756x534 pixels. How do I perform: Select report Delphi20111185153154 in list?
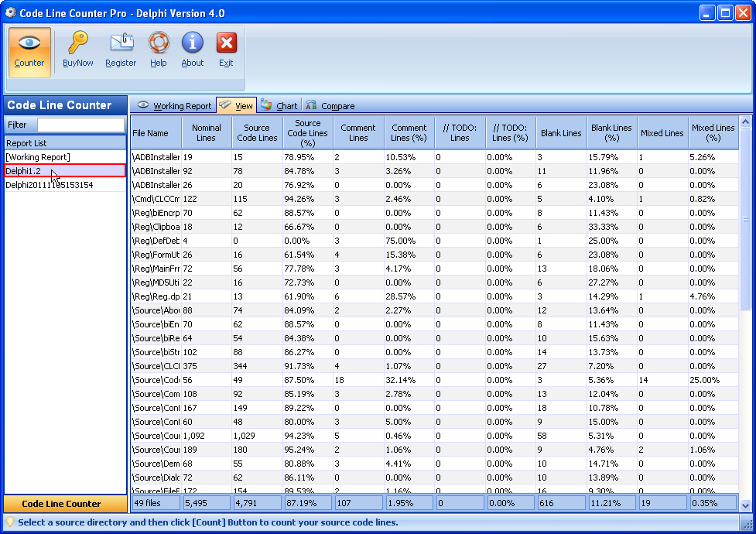50,185
